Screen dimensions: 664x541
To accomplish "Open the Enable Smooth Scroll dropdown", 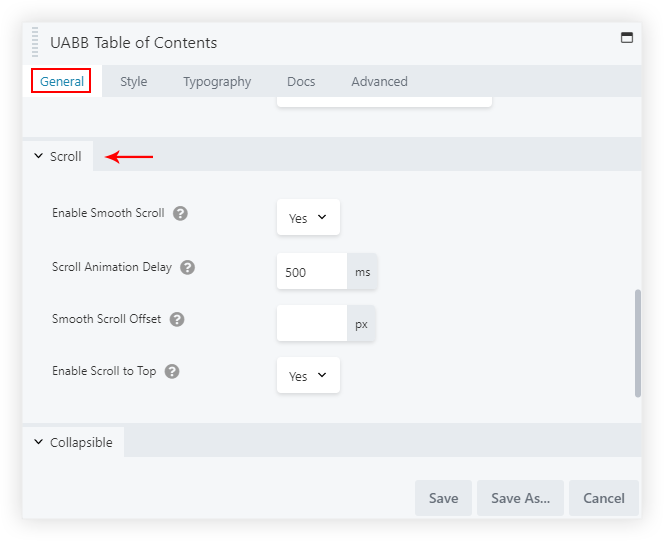I will pyautogui.click(x=308, y=217).
